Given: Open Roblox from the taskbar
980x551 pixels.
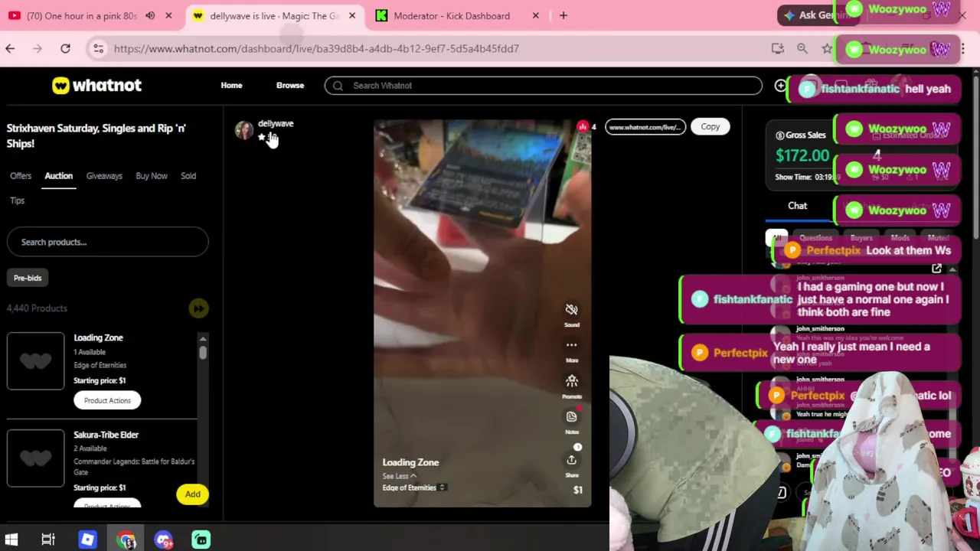Looking at the screenshot, I should [87, 540].
